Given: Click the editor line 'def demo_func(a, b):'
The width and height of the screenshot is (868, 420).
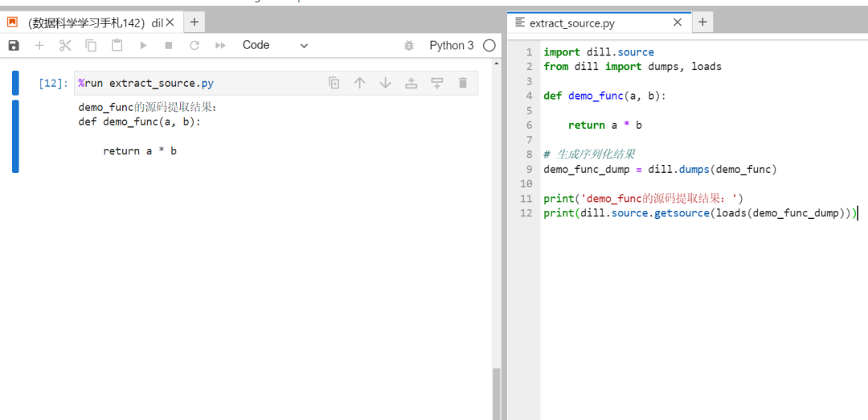Looking at the screenshot, I should 605,96.
